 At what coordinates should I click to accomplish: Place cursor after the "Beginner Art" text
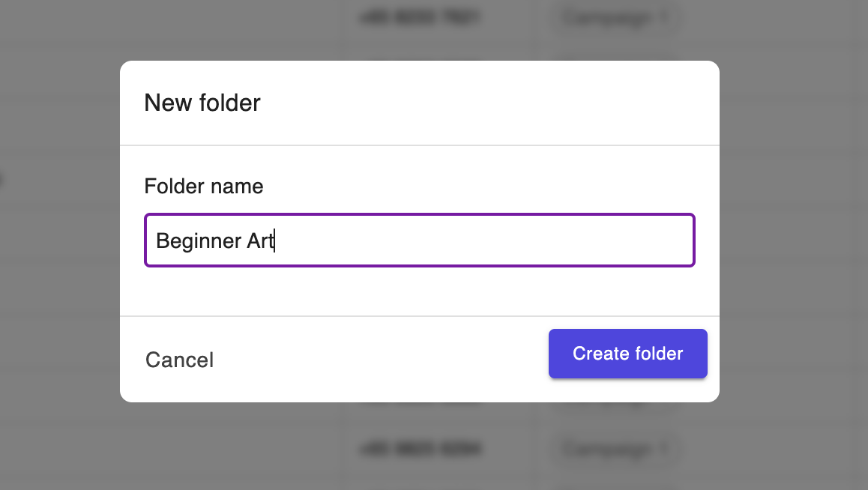click(275, 241)
